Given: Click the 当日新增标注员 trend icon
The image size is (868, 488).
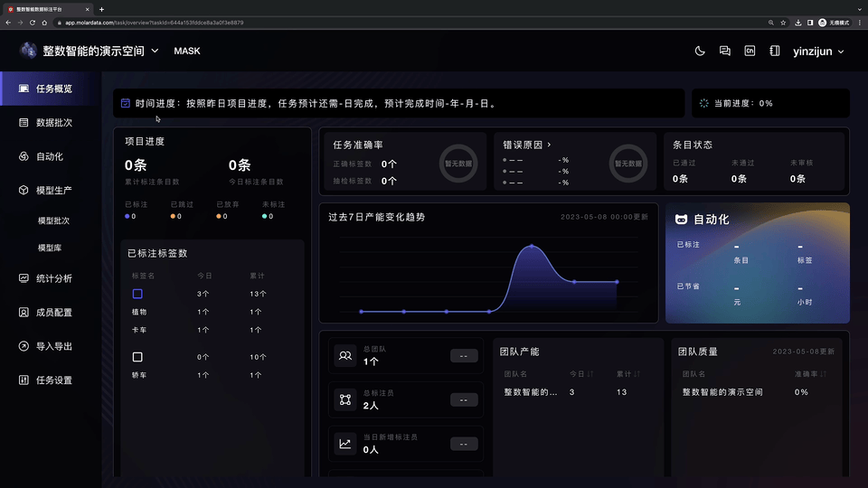Looking at the screenshot, I should click(x=344, y=444).
